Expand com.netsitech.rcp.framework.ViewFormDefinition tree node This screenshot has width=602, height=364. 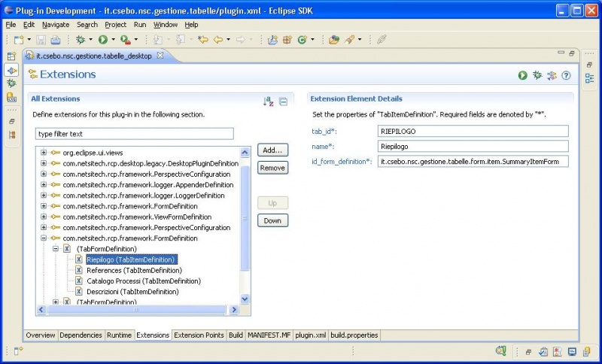44,217
